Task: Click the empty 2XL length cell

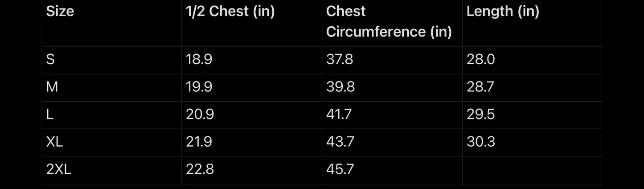Action: click(x=532, y=170)
